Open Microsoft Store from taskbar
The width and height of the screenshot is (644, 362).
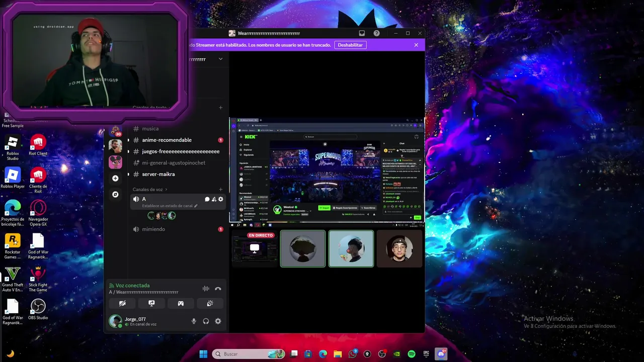[308, 354]
